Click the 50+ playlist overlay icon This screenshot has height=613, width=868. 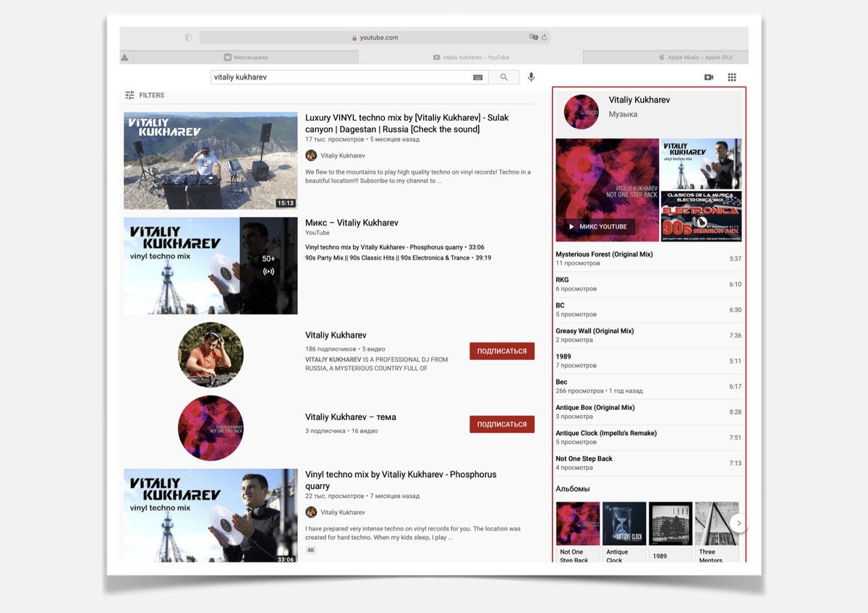click(268, 272)
